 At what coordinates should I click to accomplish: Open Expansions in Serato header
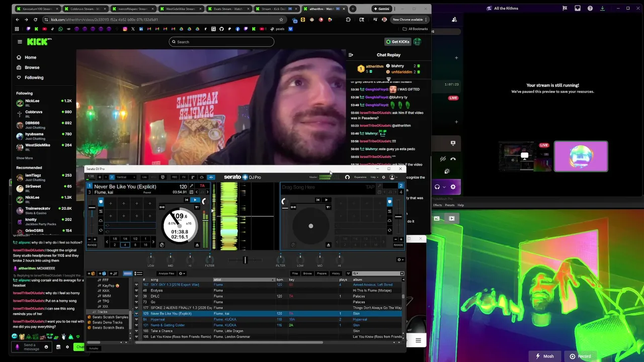(x=360, y=177)
